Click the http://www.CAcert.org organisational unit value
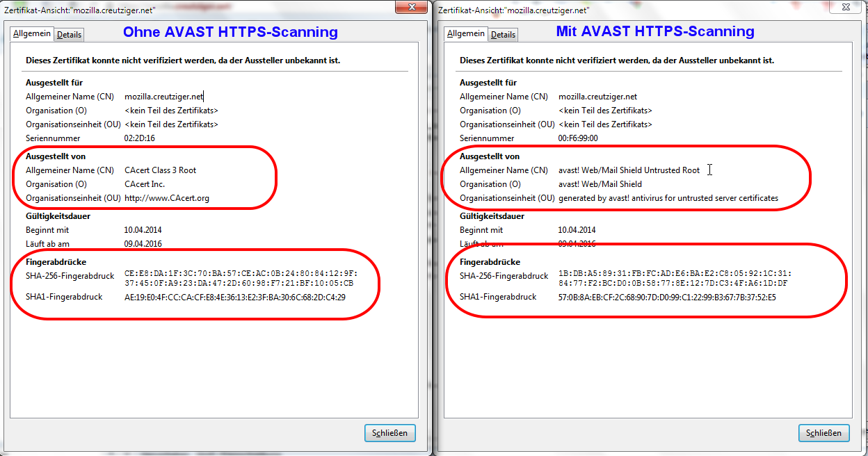Viewport: 868px width, 456px height. click(x=167, y=198)
